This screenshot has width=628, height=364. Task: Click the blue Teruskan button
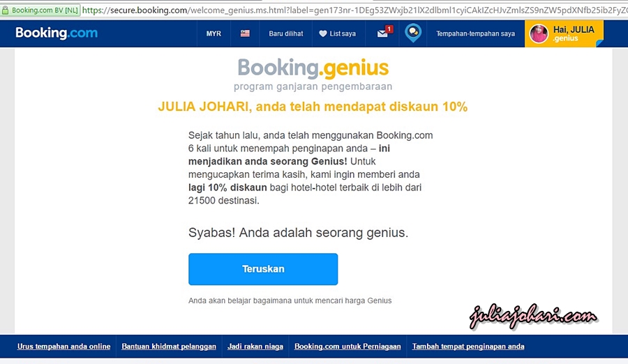point(263,269)
